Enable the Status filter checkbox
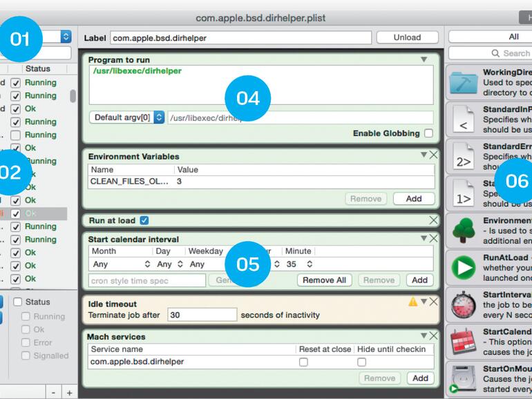This screenshot has height=399, width=532. click(18, 302)
